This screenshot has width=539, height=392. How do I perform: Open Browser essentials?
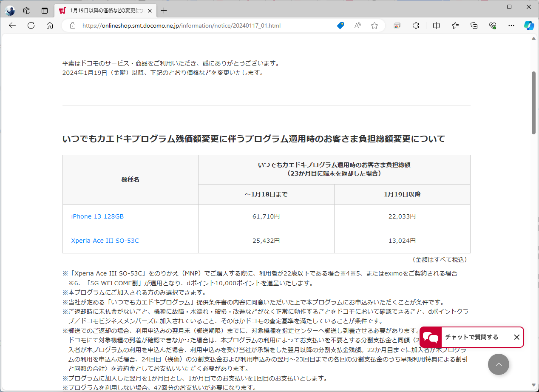(x=493, y=26)
